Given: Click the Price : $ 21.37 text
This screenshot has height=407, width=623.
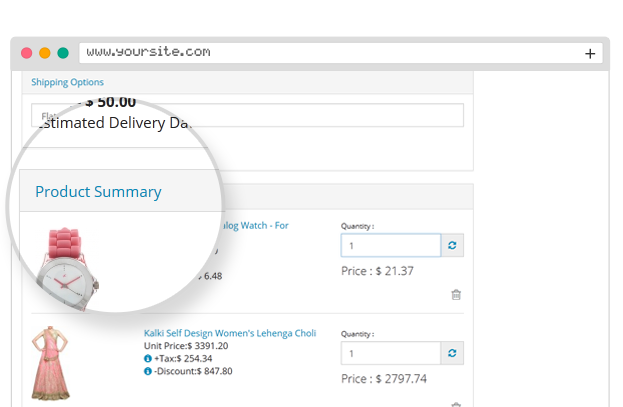Looking at the screenshot, I should [x=377, y=271].
